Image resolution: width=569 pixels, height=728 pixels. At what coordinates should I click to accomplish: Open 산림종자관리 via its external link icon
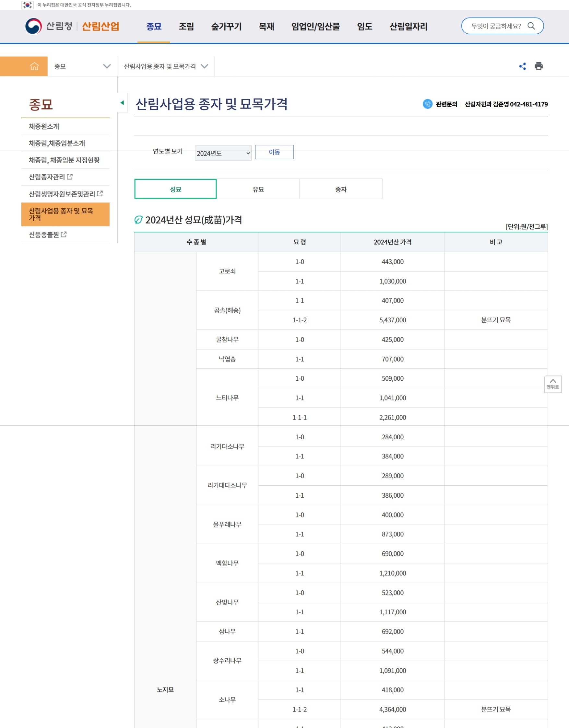click(x=70, y=177)
